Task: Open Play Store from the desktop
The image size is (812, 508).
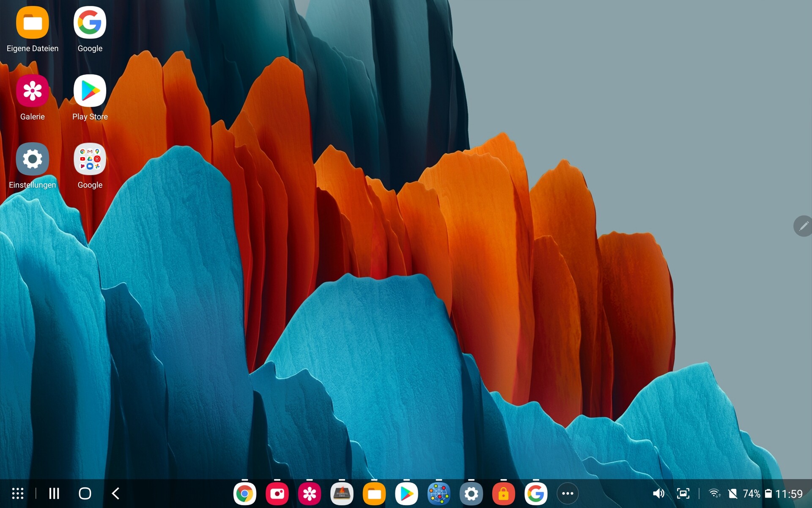Action: click(90, 91)
